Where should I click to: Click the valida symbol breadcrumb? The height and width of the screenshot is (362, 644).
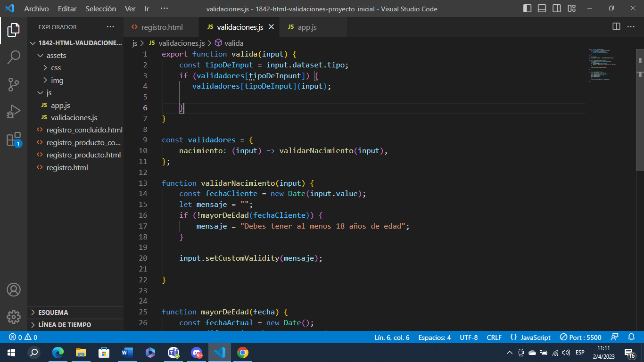(229, 43)
